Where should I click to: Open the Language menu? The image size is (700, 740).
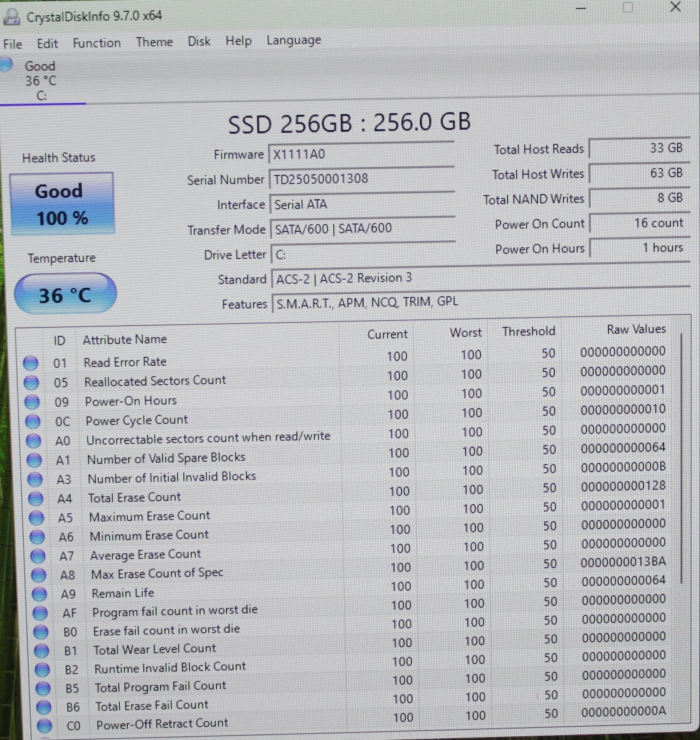pyautogui.click(x=294, y=40)
